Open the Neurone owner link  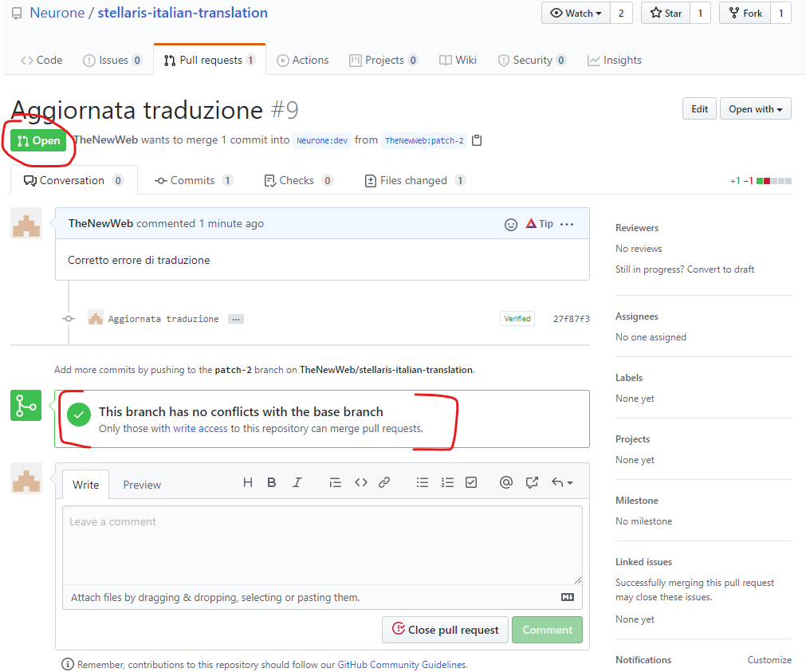pyautogui.click(x=57, y=13)
